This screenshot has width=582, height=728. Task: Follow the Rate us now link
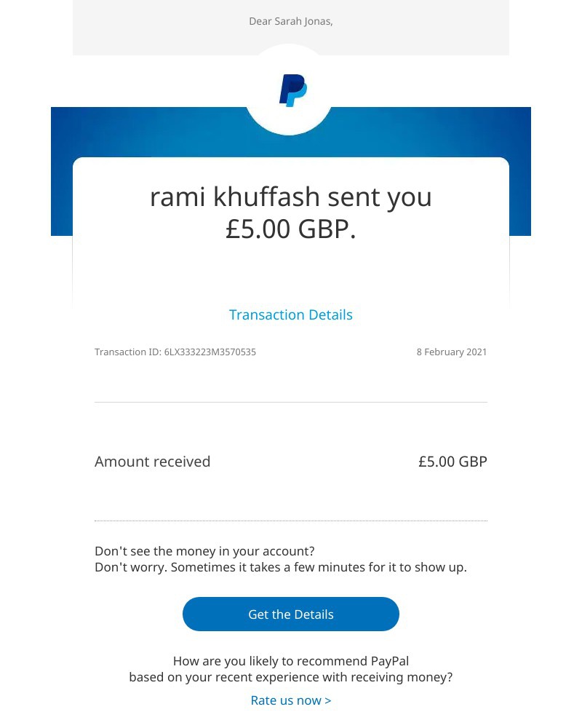tap(291, 700)
